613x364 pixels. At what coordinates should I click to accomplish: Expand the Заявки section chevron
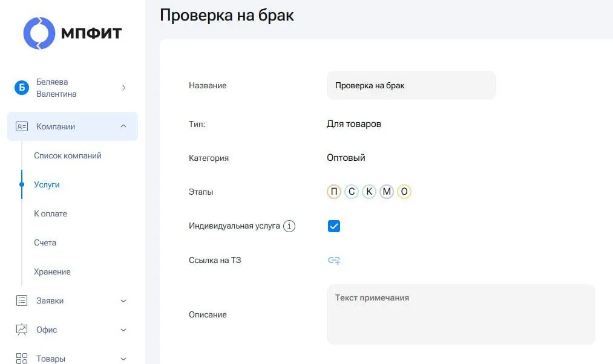123,301
